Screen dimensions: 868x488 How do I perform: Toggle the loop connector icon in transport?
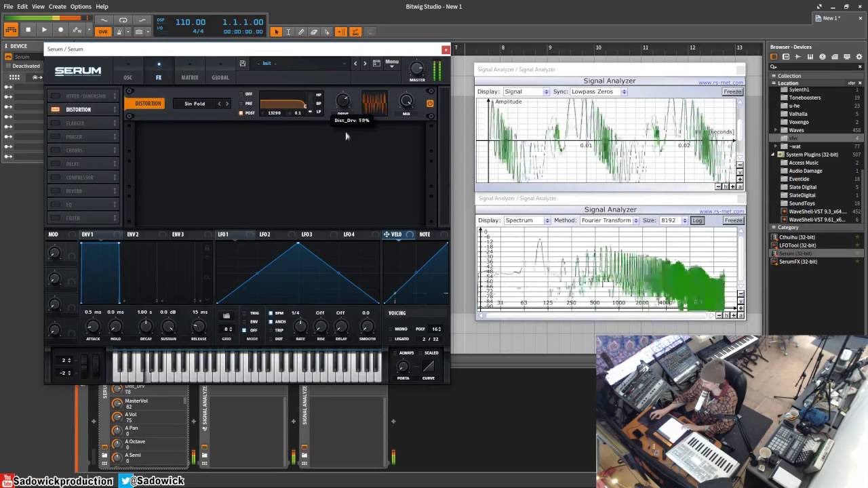pos(123,20)
